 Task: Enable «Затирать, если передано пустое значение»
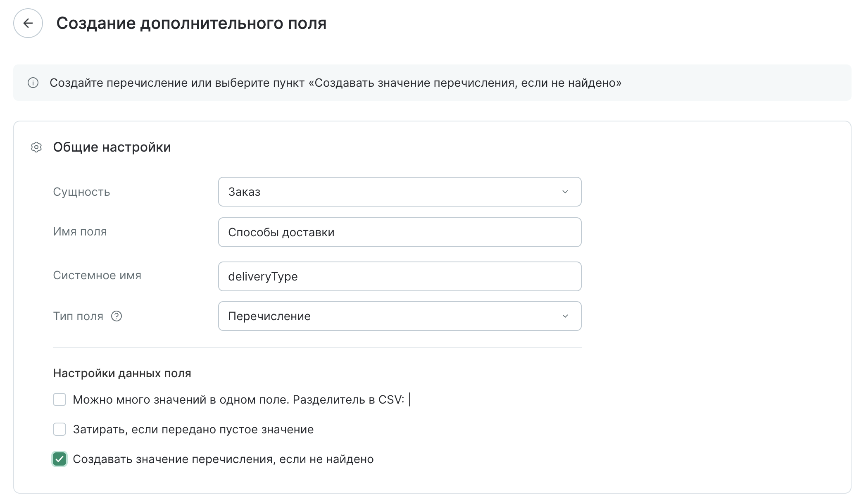pyautogui.click(x=59, y=430)
